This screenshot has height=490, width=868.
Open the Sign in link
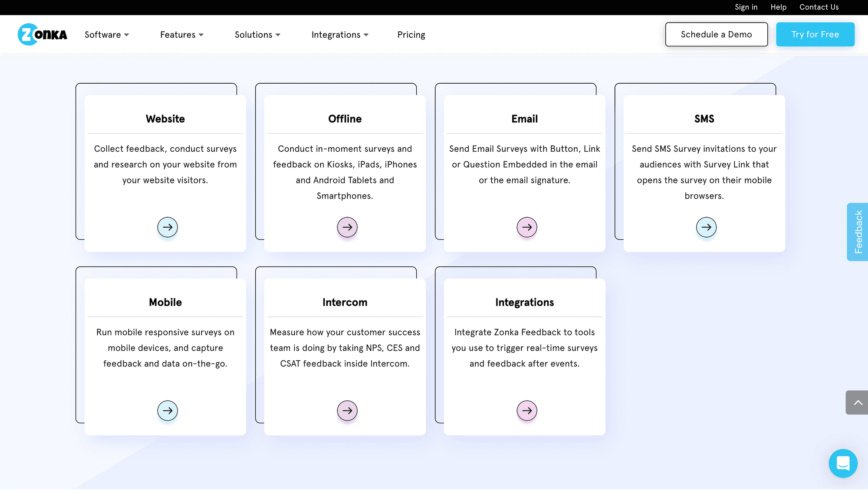tap(746, 7)
